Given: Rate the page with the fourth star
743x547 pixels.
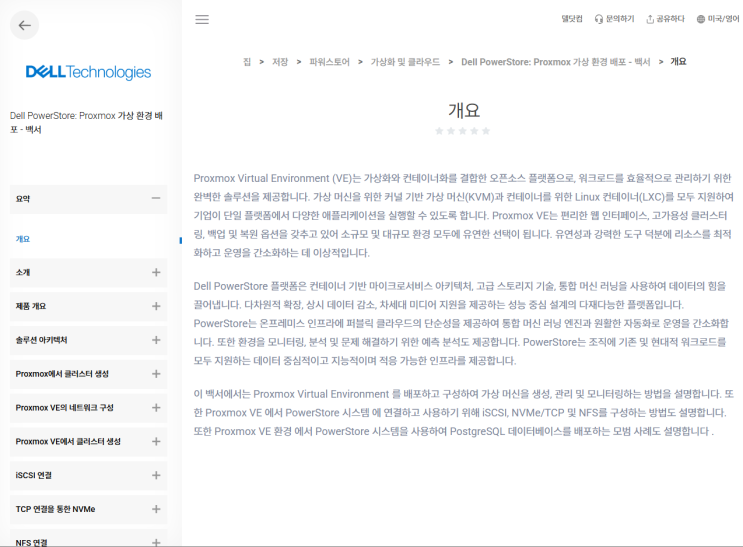Looking at the screenshot, I should 474,131.
